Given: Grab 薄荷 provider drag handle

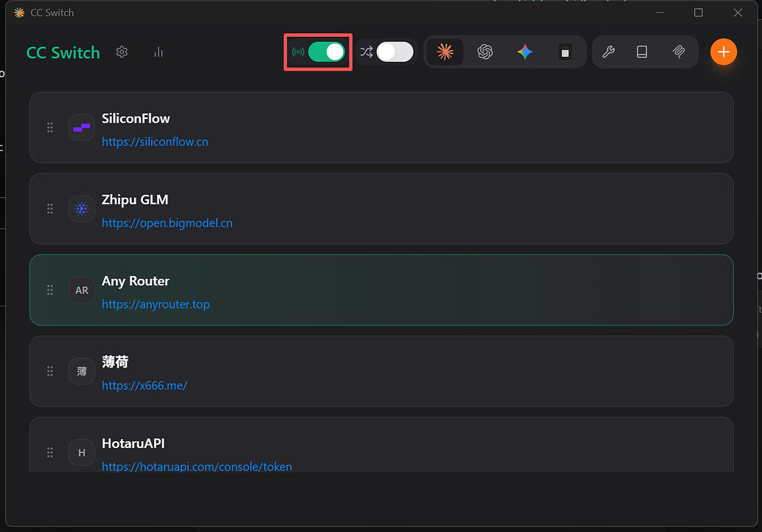Looking at the screenshot, I should [x=50, y=371].
